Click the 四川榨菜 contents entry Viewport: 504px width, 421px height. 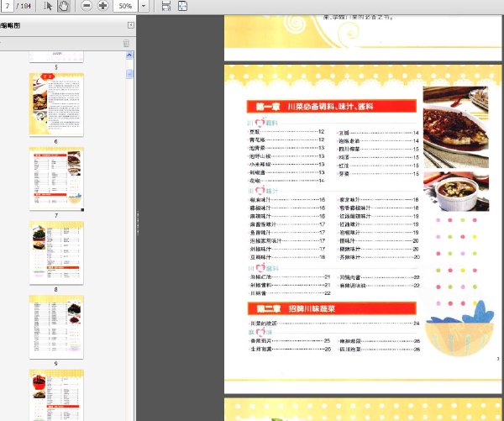(379, 150)
